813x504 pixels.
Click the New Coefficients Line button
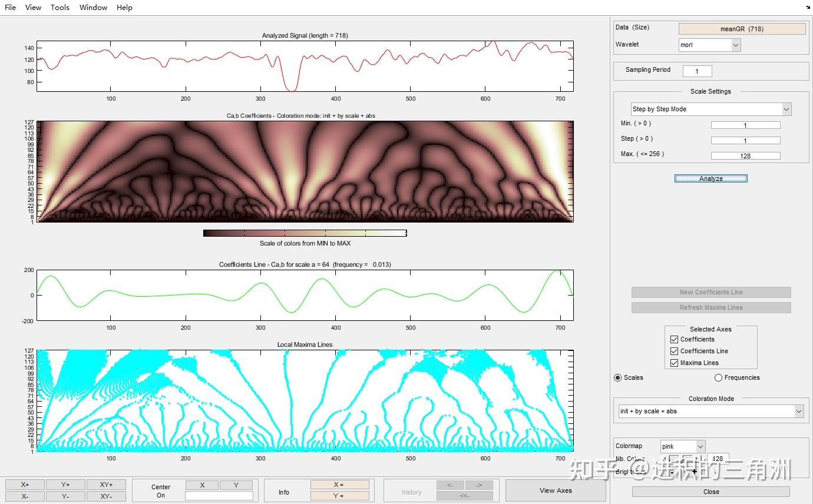click(x=711, y=292)
